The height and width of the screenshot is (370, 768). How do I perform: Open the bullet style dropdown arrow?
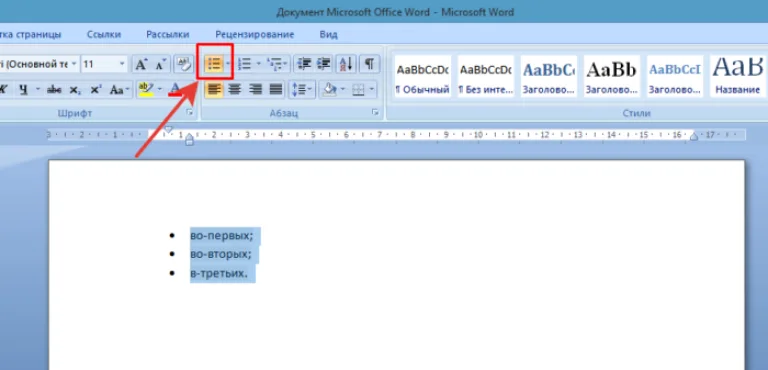pos(227,64)
